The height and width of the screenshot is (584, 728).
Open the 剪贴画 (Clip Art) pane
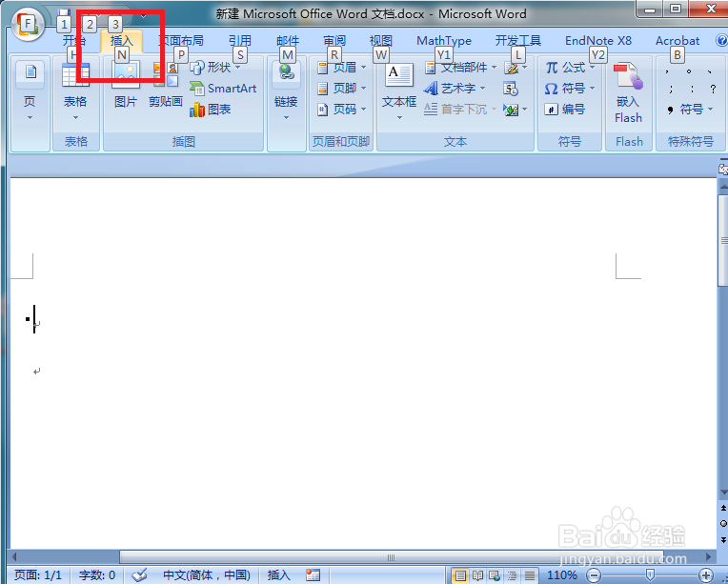pyautogui.click(x=166, y=85)
